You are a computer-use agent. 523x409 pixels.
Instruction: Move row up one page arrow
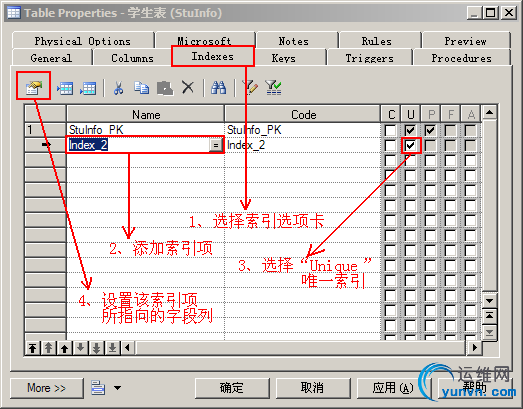click(48, 348)
